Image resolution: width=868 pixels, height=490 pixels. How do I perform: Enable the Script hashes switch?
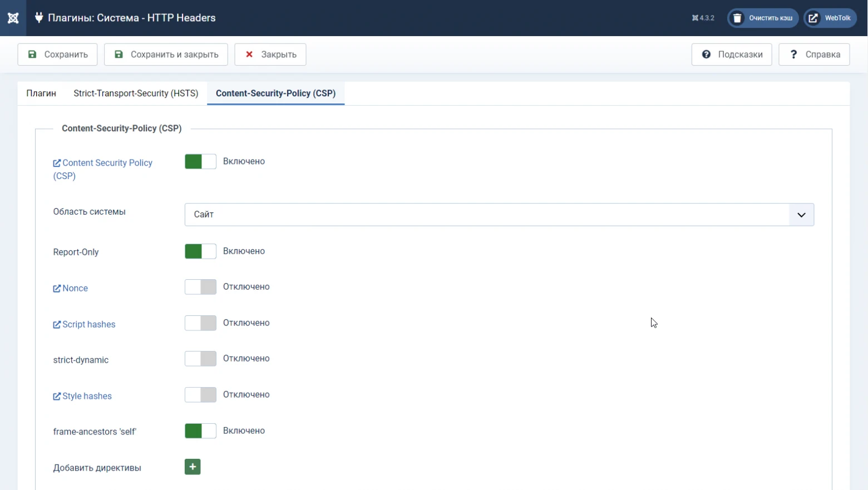(x=200, y=323)
